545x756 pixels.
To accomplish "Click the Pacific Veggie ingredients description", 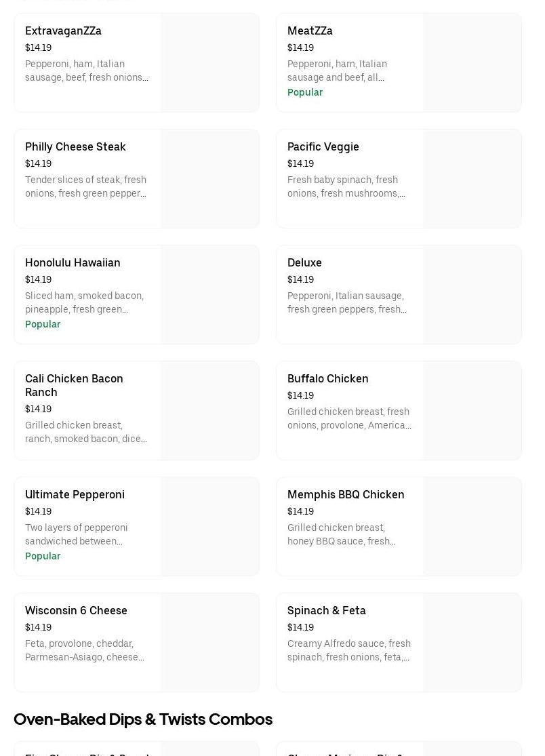I will [x=346, y=186].
